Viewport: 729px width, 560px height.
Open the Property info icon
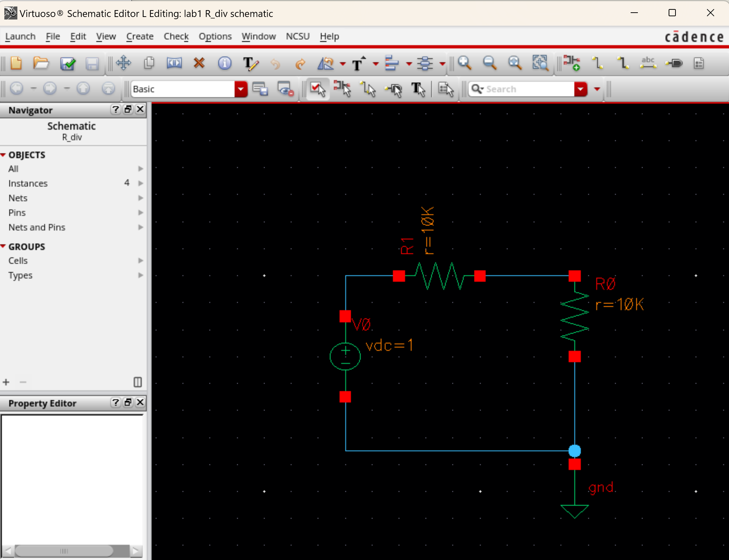pos(225,63)
